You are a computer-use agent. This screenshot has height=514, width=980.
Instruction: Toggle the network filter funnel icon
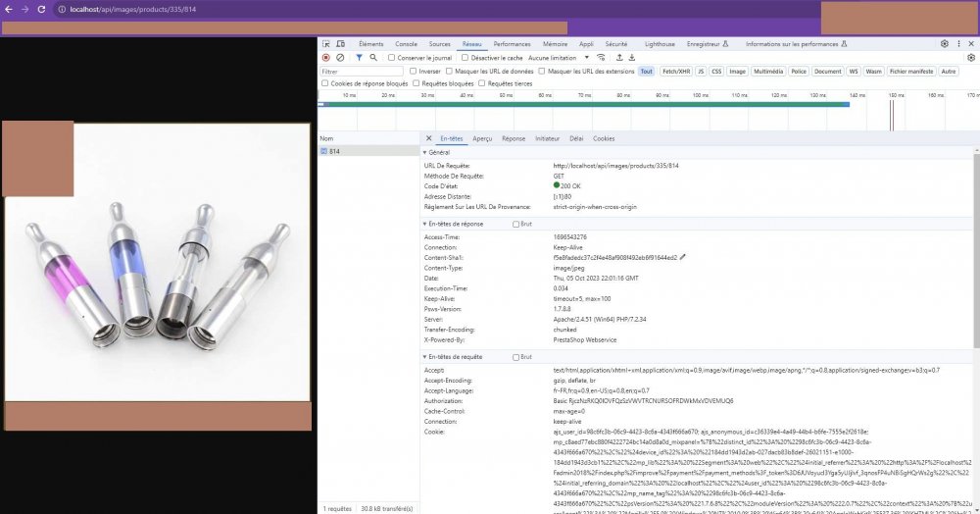point(359,58)
